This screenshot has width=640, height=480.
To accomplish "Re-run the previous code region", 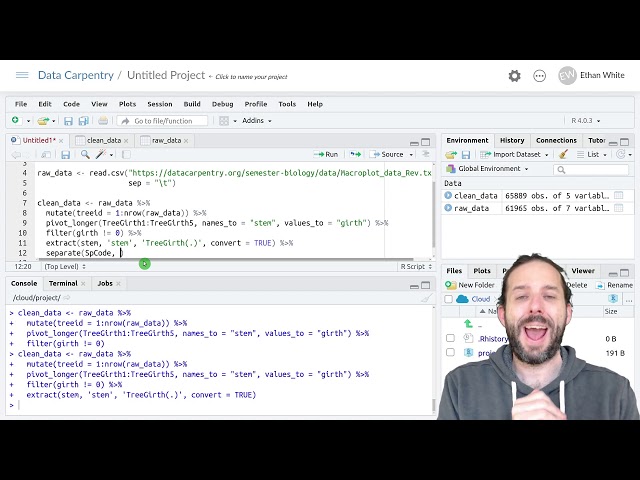I will (x=355, y=154).
